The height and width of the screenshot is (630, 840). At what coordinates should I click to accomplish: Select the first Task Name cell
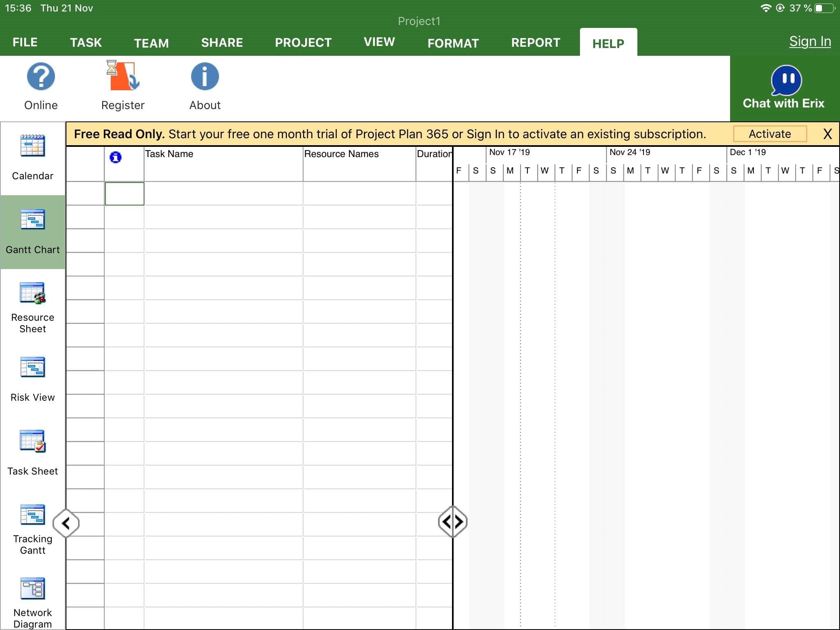[x=223, y=194]
